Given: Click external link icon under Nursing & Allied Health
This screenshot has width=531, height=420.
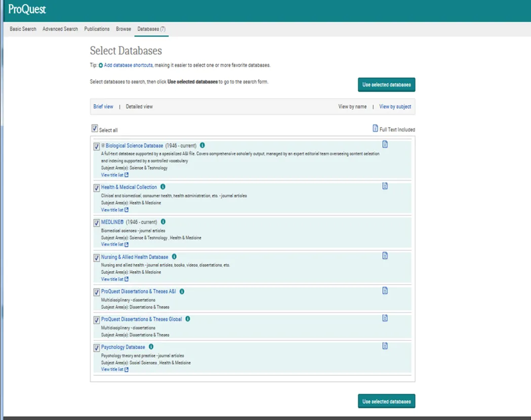Looking at the screenshot, I should pyautogui.click(x=127, y=279).
